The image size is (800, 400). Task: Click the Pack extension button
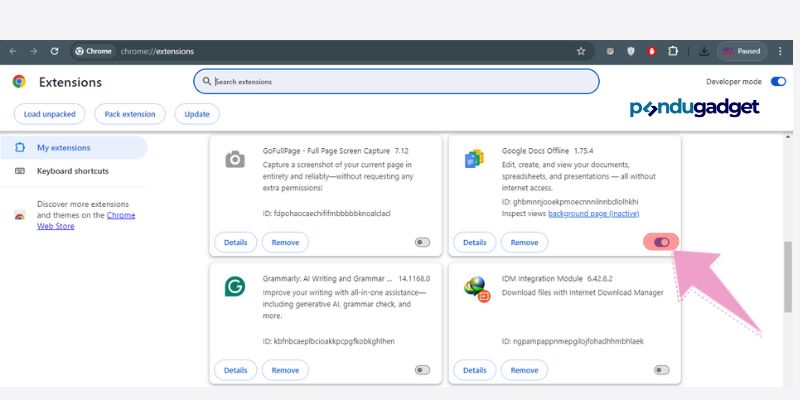pos(130,114)
